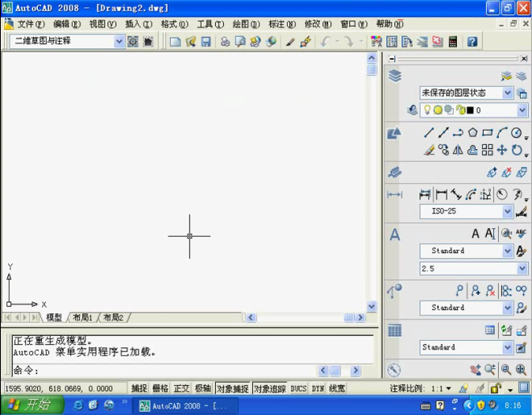Click the Redo arrow
Image resolution: width=532 pixels, height=415 pixels.
pyautogui.click(x=348, y=42)
